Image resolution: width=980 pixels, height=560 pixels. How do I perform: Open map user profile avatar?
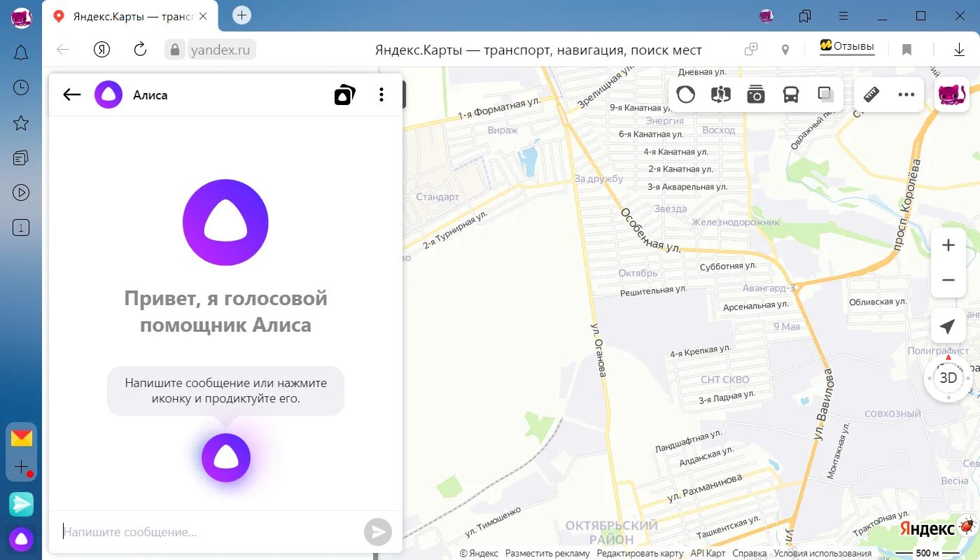tap(951, 94)
